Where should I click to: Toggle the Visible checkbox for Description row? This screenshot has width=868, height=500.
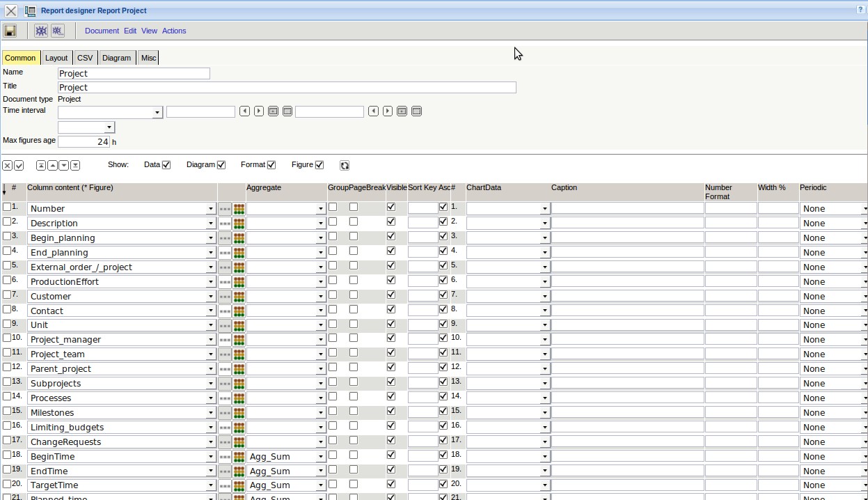point(390,221)
